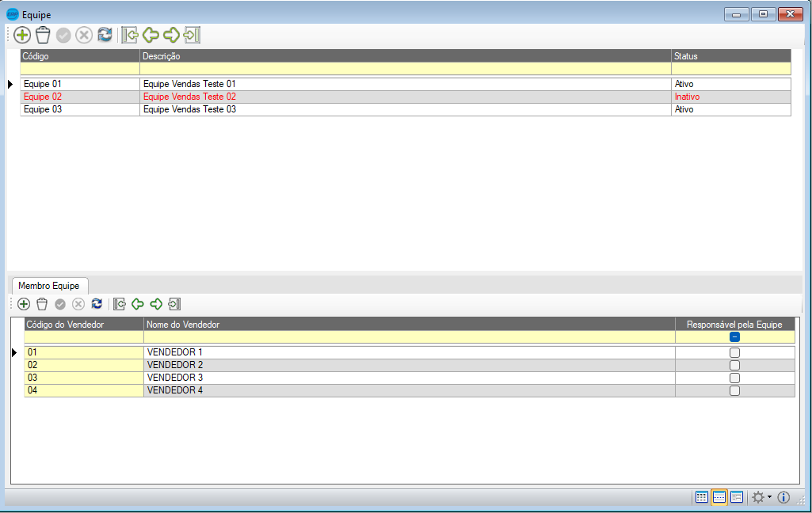The width and height of the screenshot is (812, 513).
Task: Add a new member in Membro Equipe toolbar
Action: coord(24,304)
